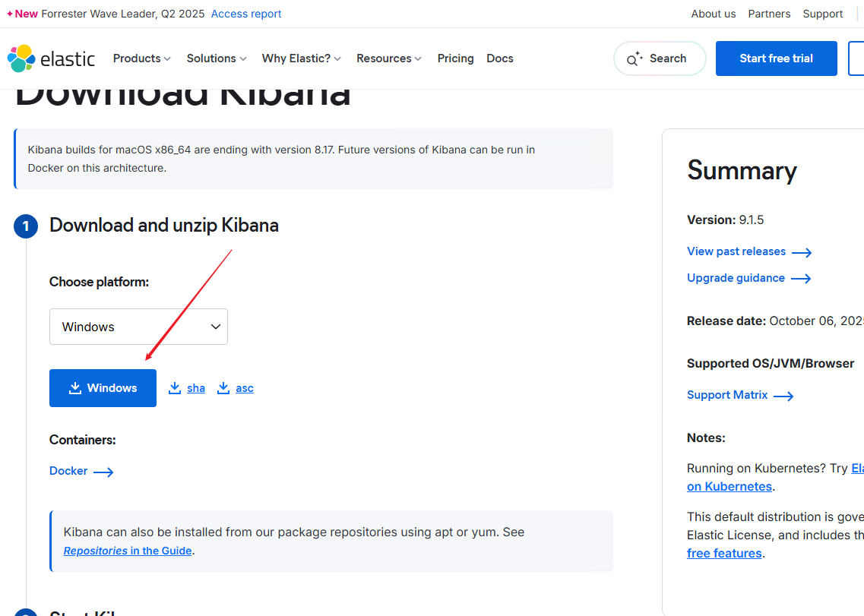Click the blue Windows download button
864x616 pixels.
coord(103,388)
